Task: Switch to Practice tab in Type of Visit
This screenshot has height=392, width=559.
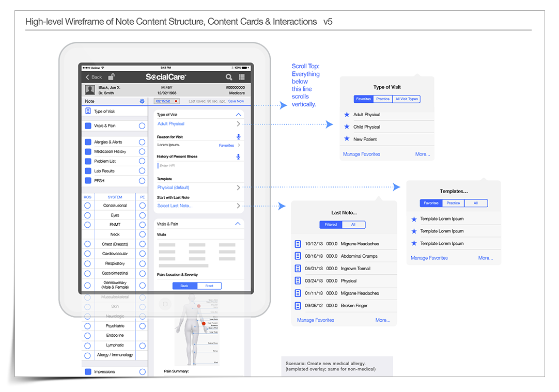Action: click(382, 99)
